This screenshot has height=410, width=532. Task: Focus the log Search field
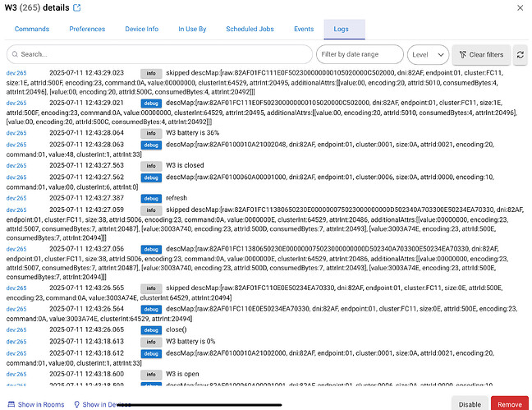[x=159, y=54]
